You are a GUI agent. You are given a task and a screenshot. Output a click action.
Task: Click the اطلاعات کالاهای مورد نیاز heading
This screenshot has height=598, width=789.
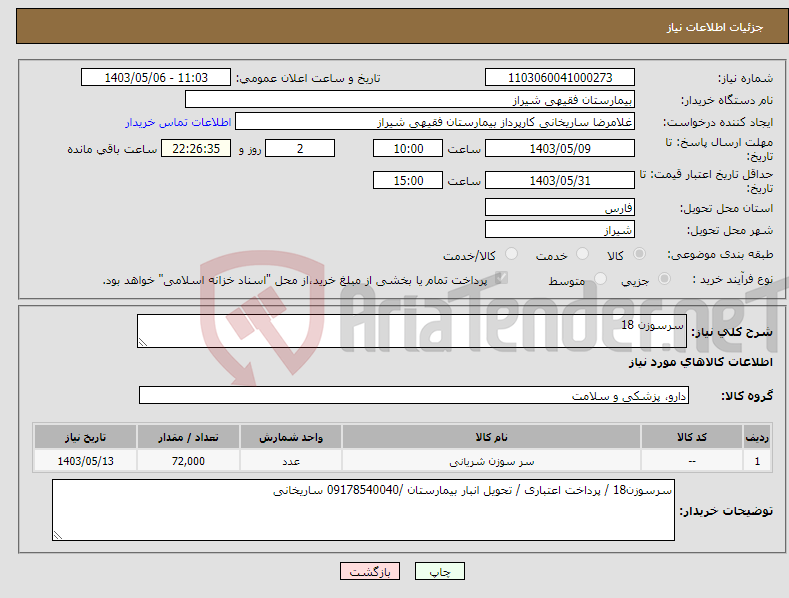[700, 362]
